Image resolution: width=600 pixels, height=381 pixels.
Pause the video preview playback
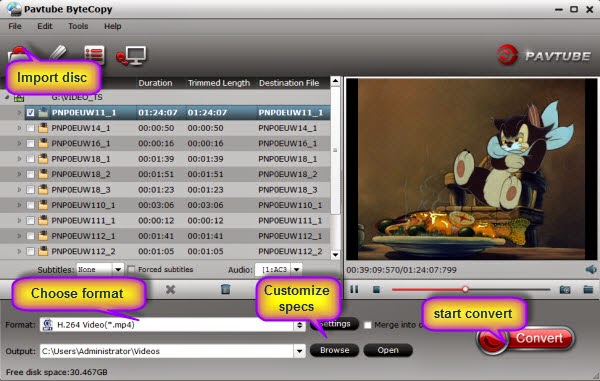[354, 289]
